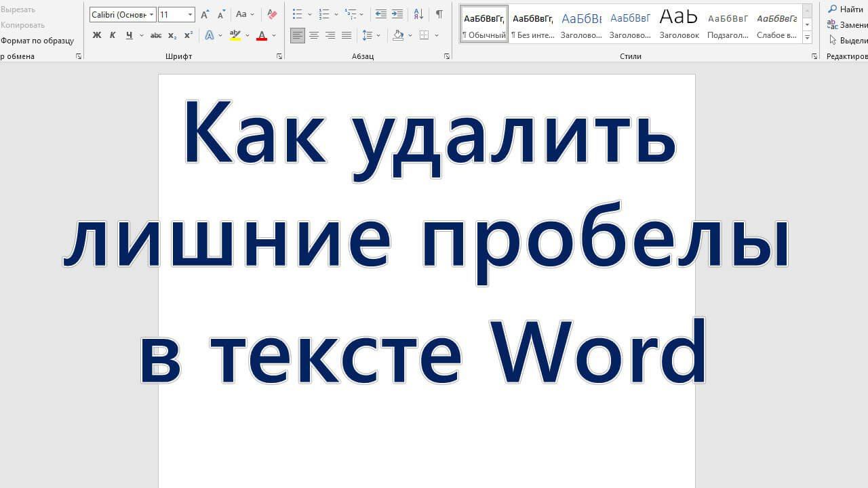
Task: Apply a numbered list
Action: 324,14
